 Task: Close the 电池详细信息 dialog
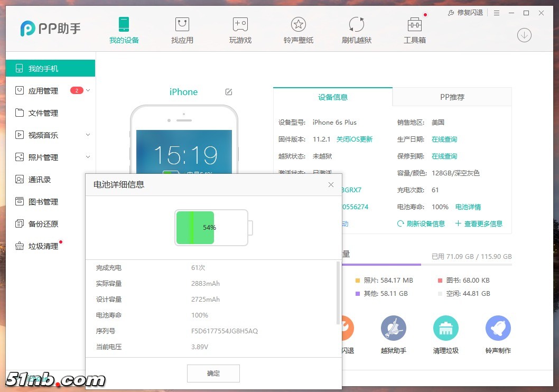[331, 184]
